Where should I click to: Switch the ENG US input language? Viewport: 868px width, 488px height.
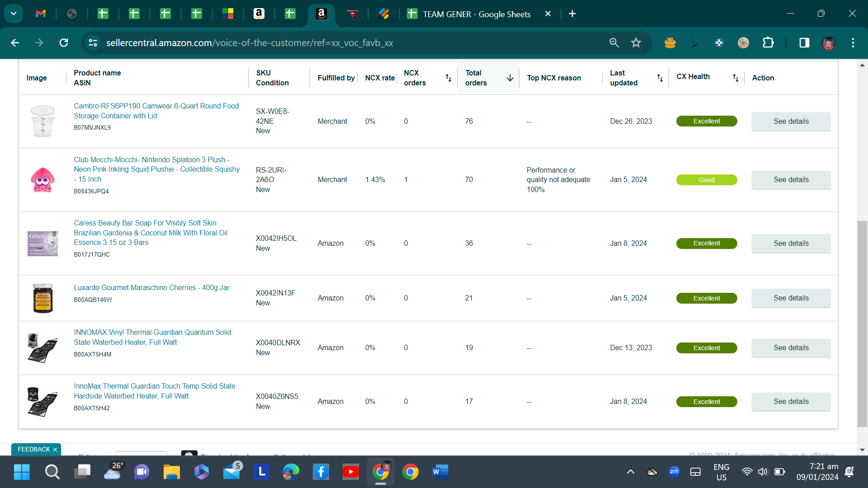(x=722, y=472)
